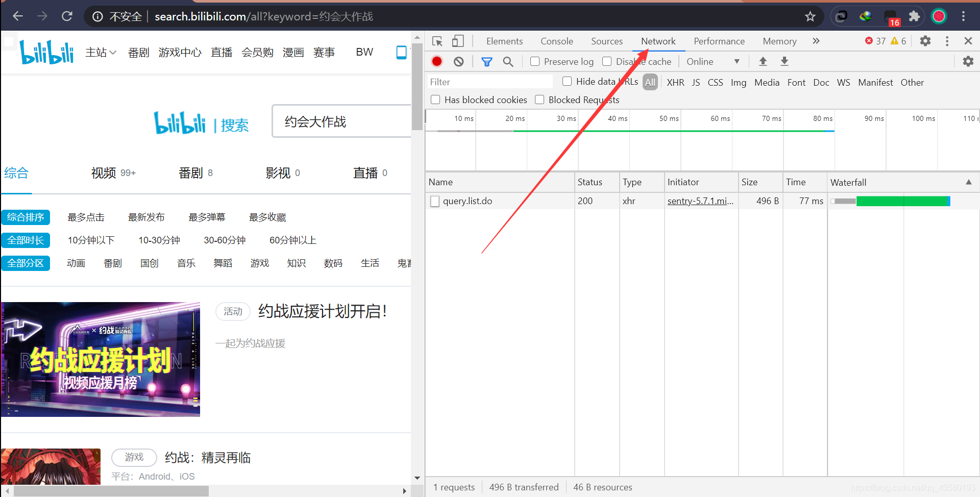Screen dimensions: 980x497
Task: Open DevTools customize three-dot menu
Action: [x=947, y=41]
